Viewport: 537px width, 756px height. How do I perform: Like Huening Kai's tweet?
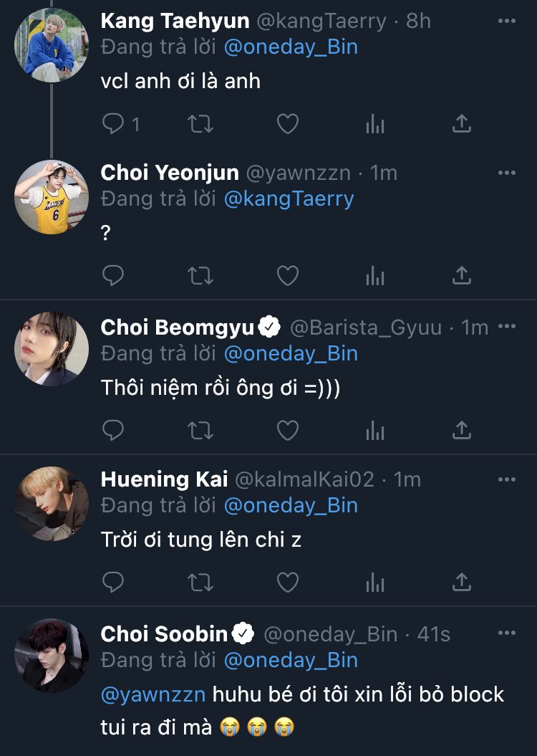tap(288, 583)
